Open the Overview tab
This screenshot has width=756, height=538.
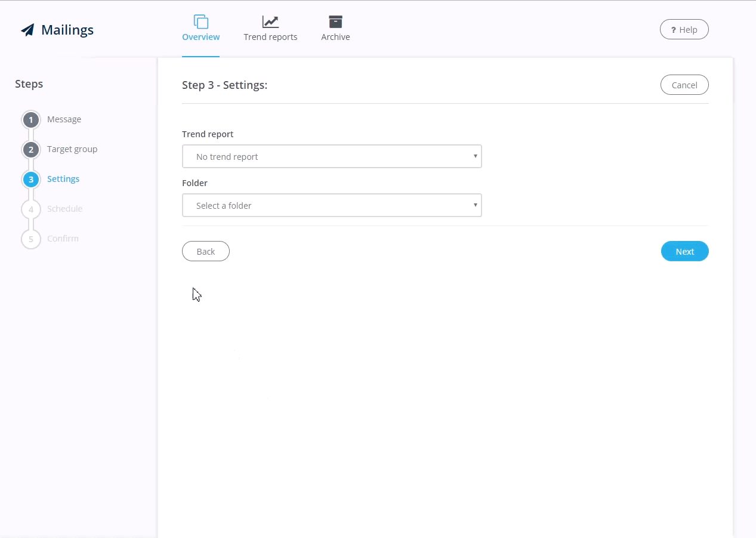(x=201, y=37)
